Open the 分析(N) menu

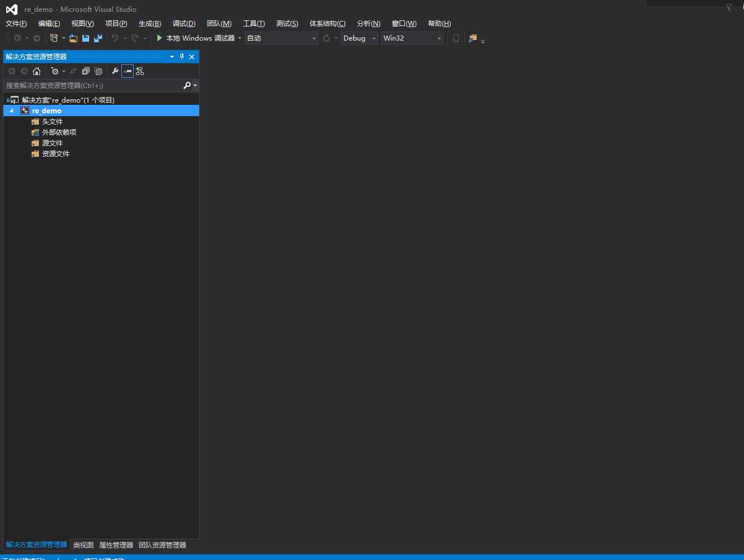tap(368, 23)
